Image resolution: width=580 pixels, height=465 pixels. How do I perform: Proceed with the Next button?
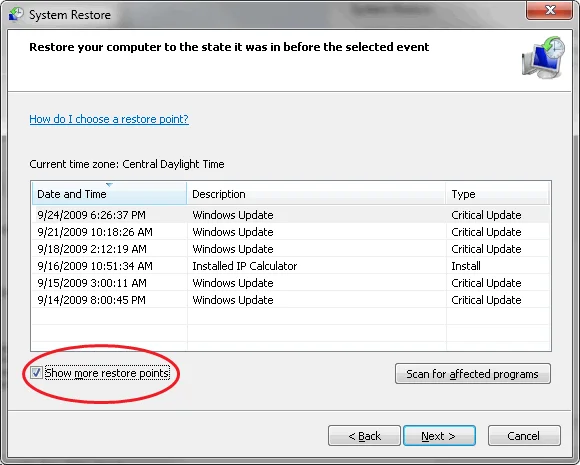coord(439,436)
